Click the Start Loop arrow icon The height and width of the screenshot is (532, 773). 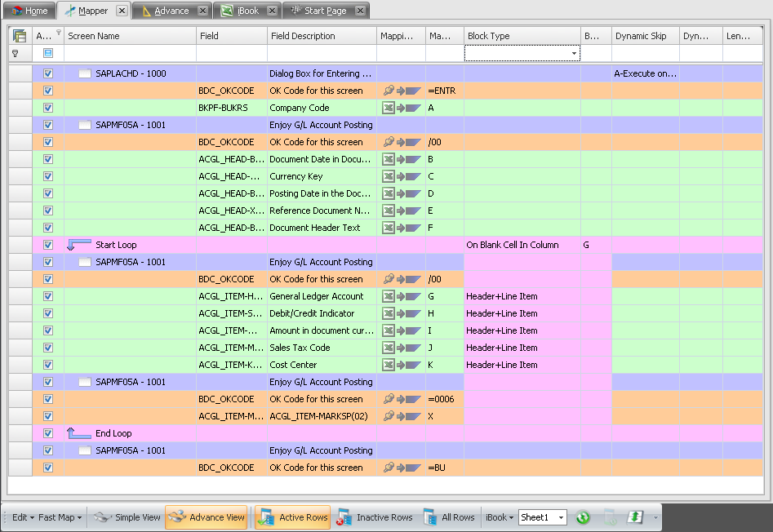tap(79, 244)
